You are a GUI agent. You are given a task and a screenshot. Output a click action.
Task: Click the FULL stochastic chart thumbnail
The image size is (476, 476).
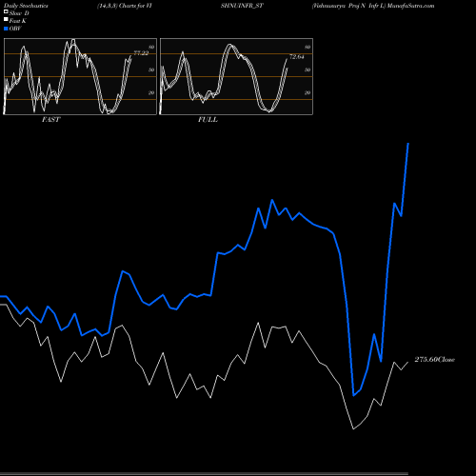(x=236, y=76)
